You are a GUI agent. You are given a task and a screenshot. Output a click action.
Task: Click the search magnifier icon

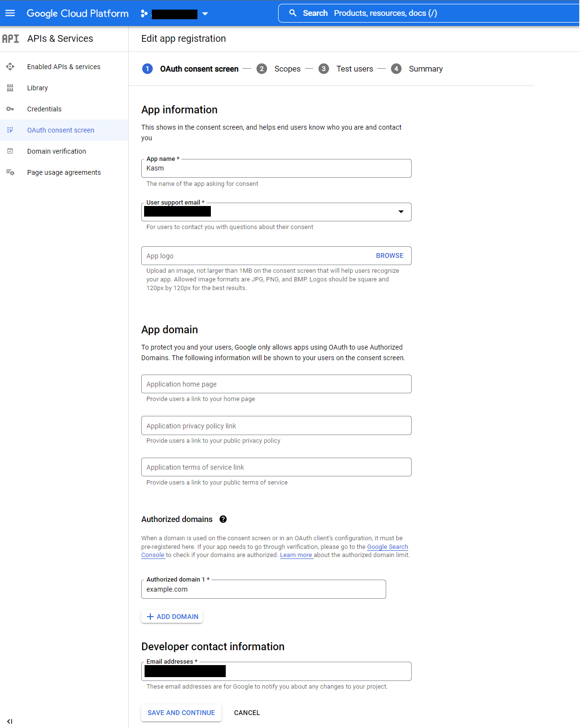293,13
